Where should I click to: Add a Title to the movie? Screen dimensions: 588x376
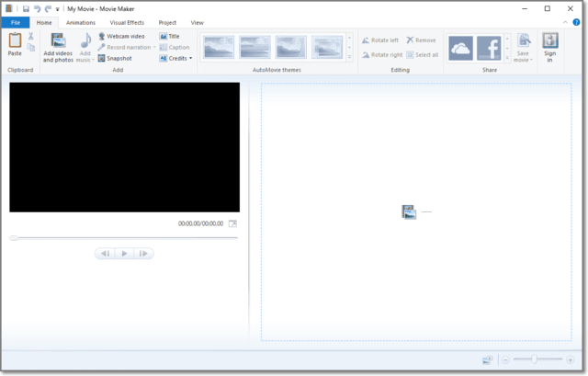pyautogui.click(x=169, y=36)
